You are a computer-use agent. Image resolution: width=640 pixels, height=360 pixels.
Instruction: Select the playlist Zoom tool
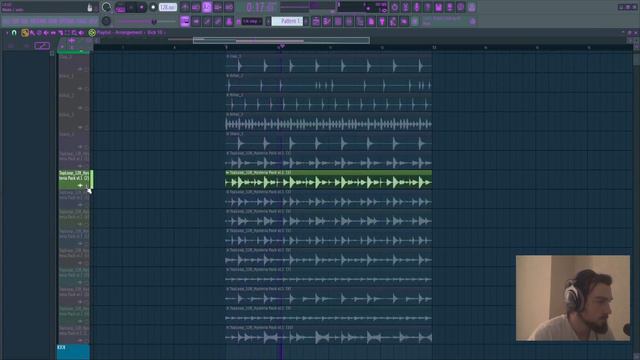tap(74, 33)
